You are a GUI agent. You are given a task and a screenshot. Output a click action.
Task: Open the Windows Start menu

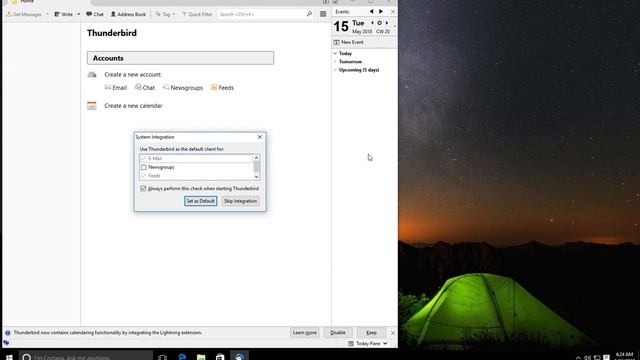(9, 357)
